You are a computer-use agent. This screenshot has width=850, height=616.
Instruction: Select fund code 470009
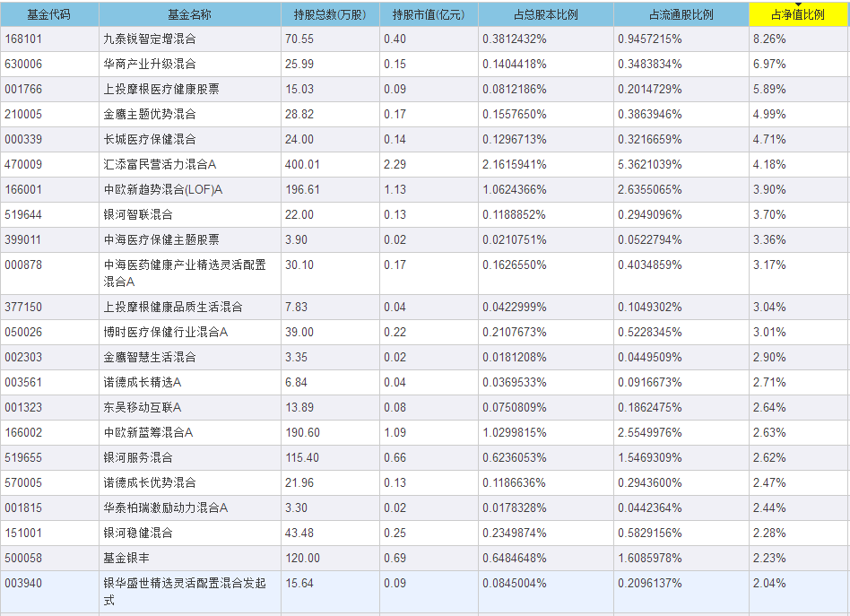click(23, 165)
